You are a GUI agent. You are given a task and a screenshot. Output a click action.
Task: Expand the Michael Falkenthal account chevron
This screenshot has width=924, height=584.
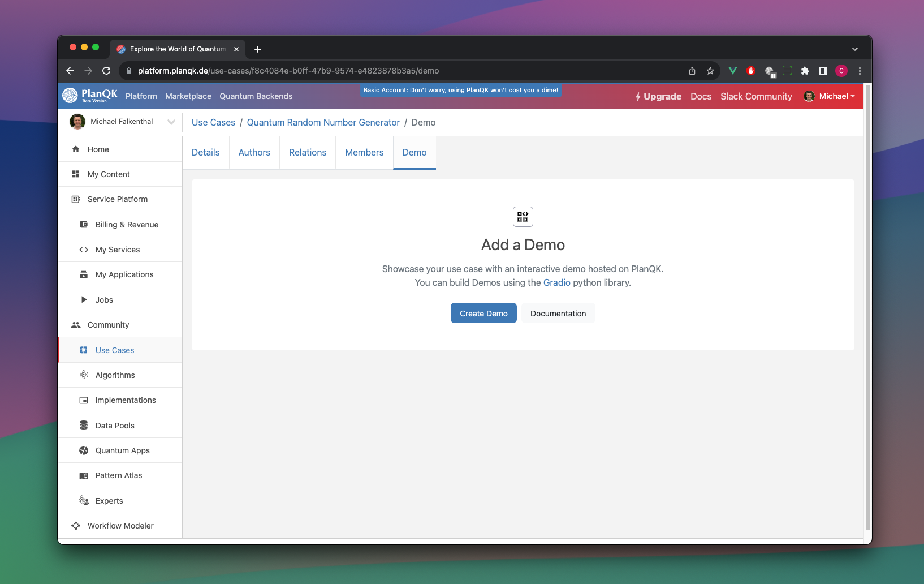tap(171, 122)
